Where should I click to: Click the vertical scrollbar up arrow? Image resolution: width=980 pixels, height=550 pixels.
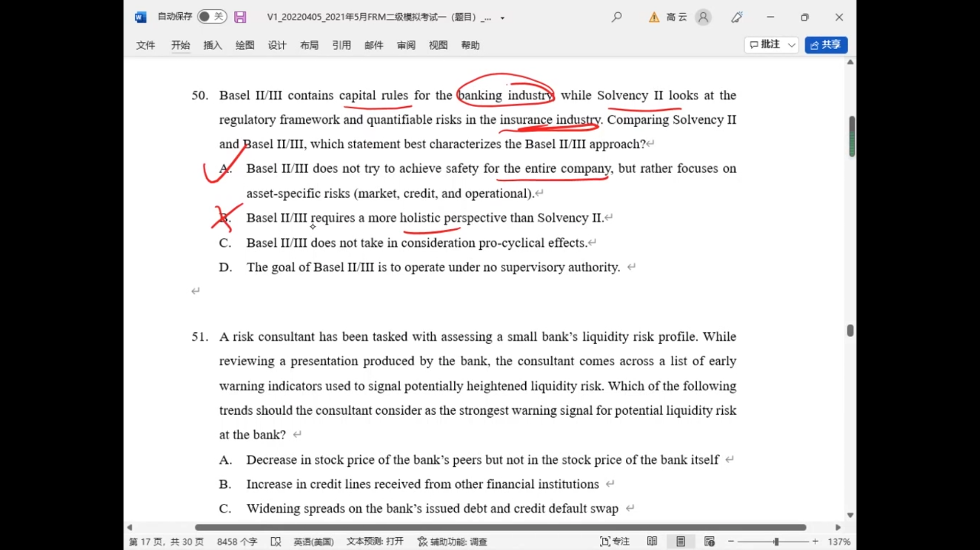850,62
